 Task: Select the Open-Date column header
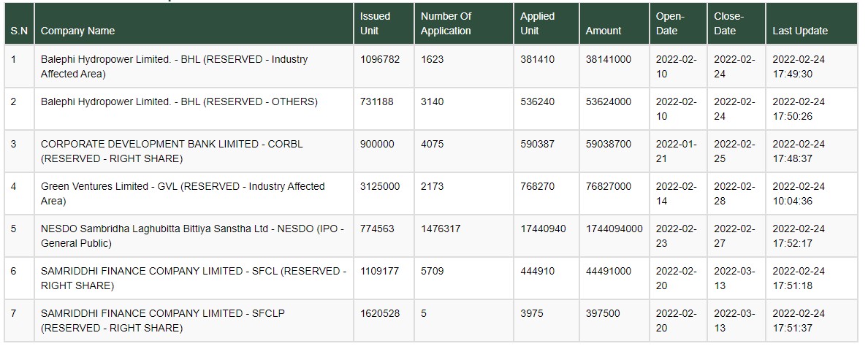pos(670,24)
